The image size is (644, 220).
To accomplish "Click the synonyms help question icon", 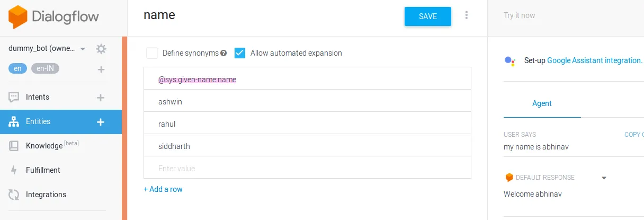I will [223, 53].
